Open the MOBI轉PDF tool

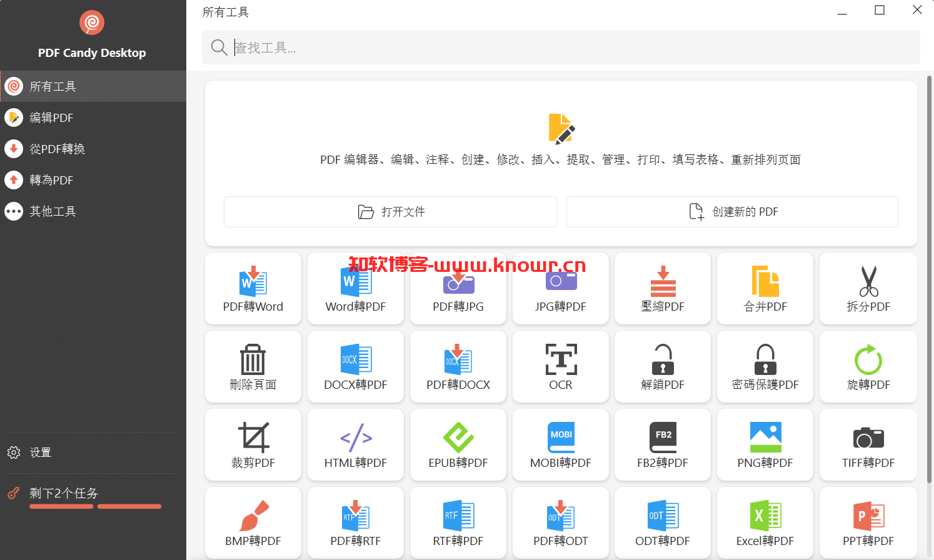(x=561, y=445)
